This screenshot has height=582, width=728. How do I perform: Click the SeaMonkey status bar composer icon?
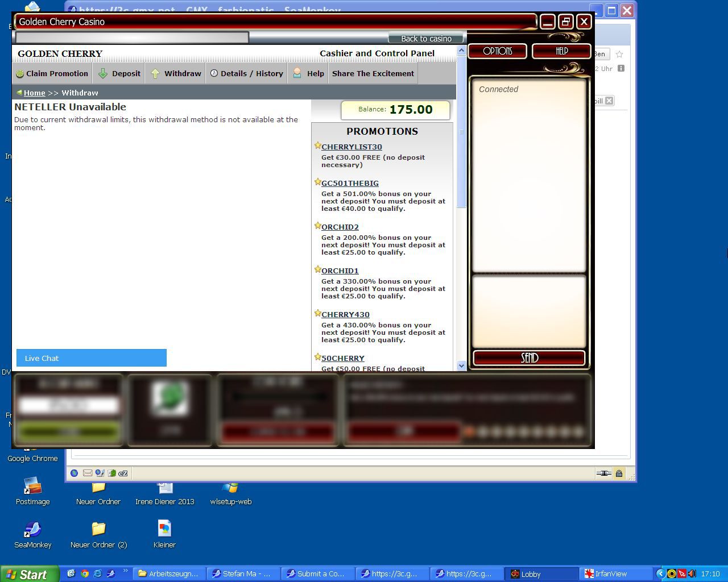point(100,473)
